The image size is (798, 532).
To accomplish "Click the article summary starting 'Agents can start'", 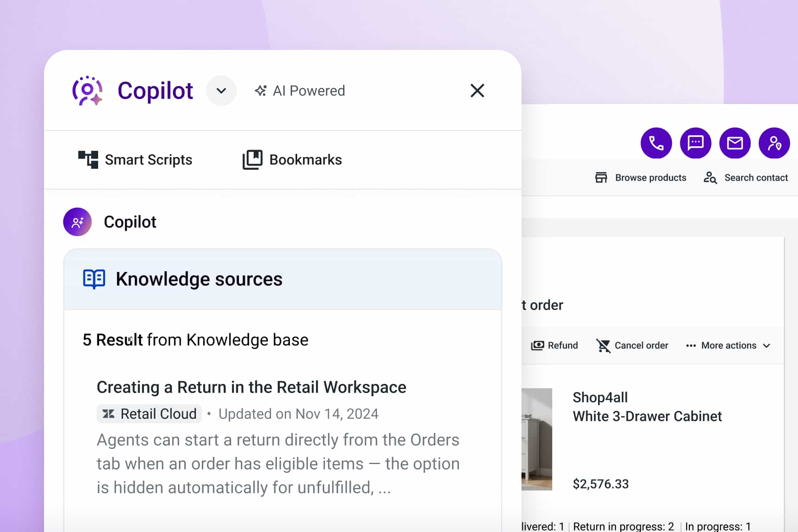I will [278, 464].
